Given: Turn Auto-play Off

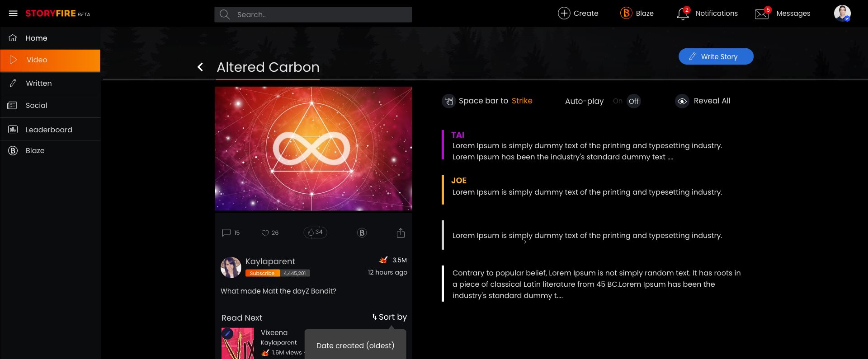Looking at the screenshot, I should pyautogui.click(x=633, y=101).
